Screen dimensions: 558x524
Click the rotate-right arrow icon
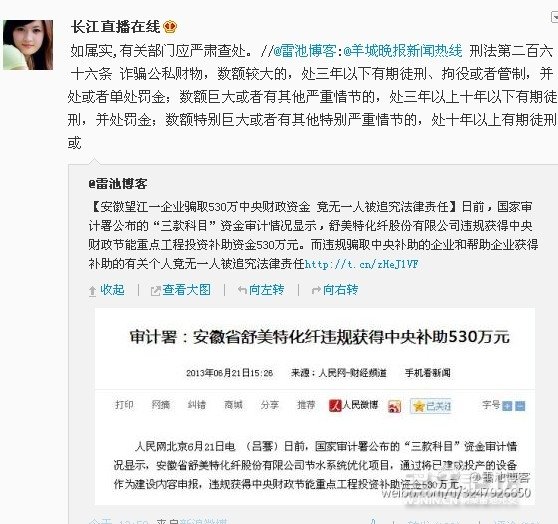click(x=316, y=290)
